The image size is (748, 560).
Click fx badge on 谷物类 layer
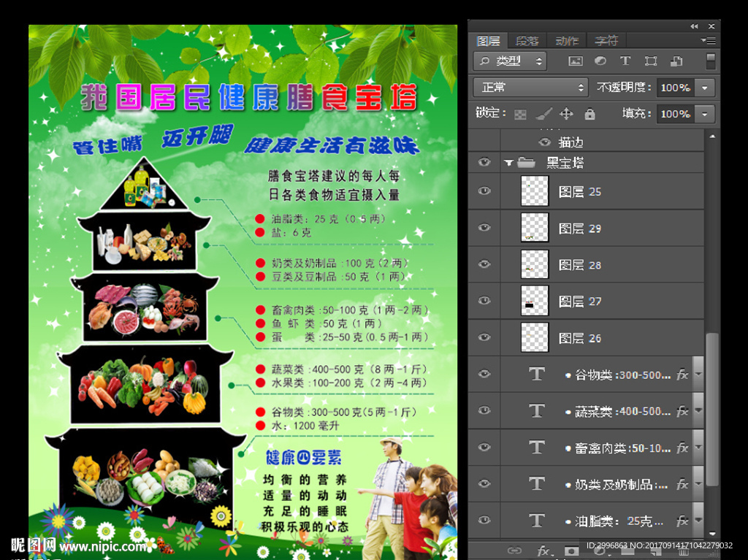[x=683, y=375]
